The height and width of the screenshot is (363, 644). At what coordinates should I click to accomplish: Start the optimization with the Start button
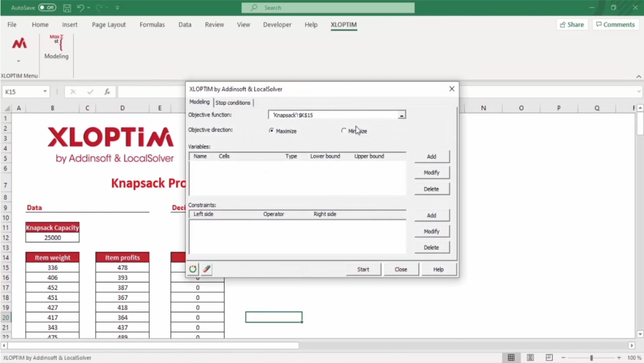363,269
